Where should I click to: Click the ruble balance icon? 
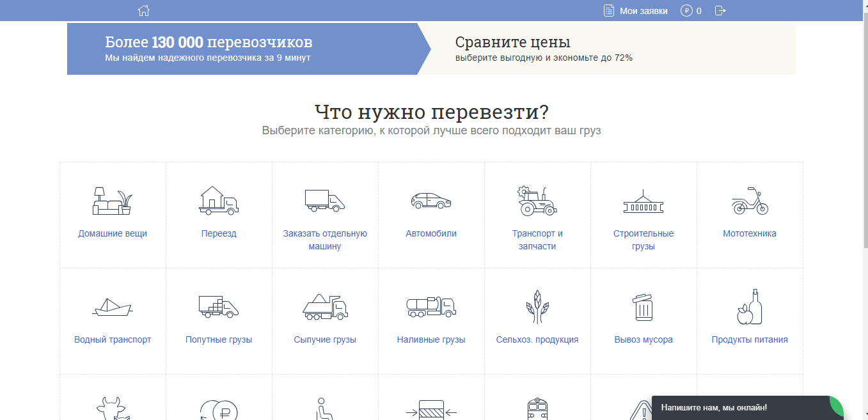point(686,11)
